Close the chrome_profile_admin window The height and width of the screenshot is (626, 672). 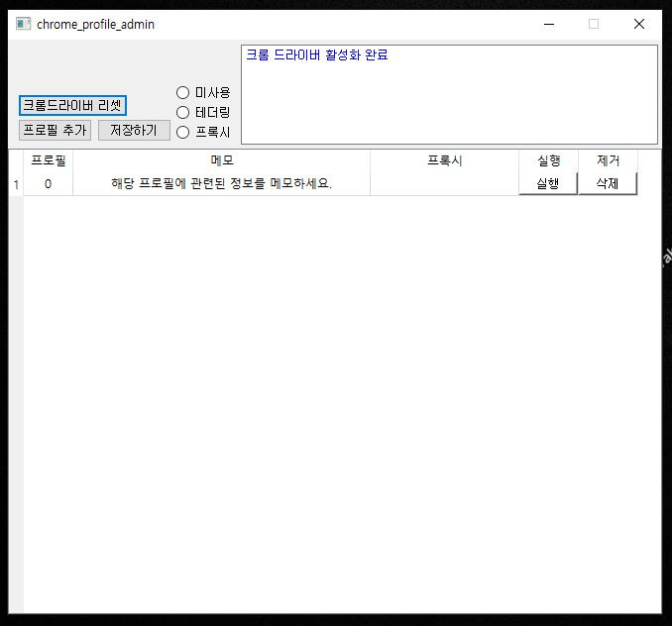pyautogui.click(x=639, y=25)
